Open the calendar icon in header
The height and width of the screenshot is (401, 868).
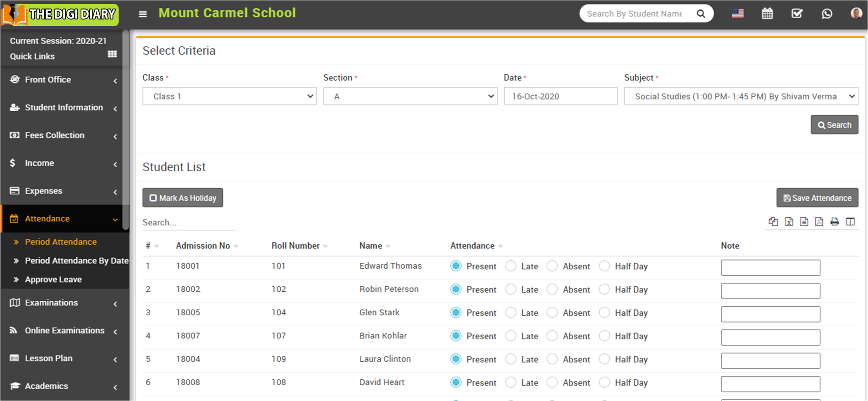click(x=767, y=14)
